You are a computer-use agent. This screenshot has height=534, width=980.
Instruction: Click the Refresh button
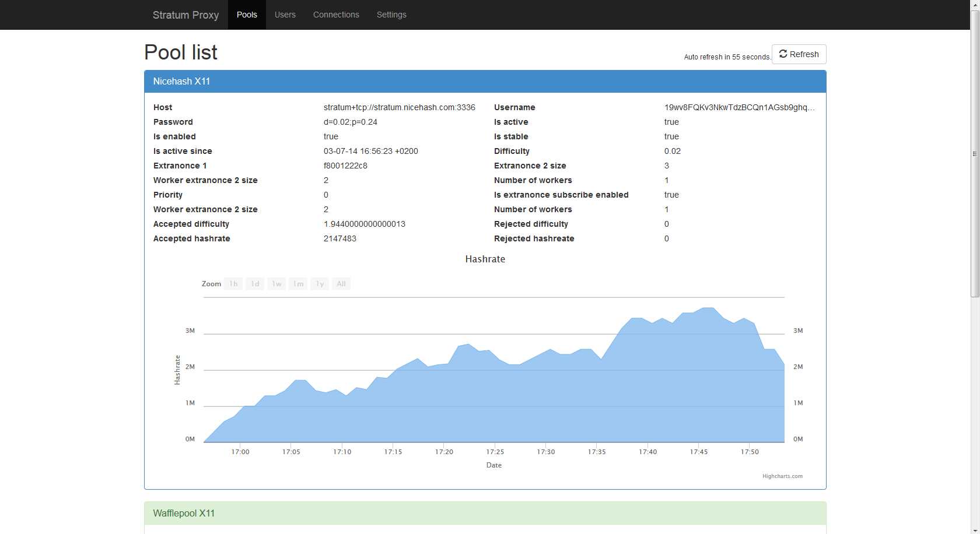[799, 54]
